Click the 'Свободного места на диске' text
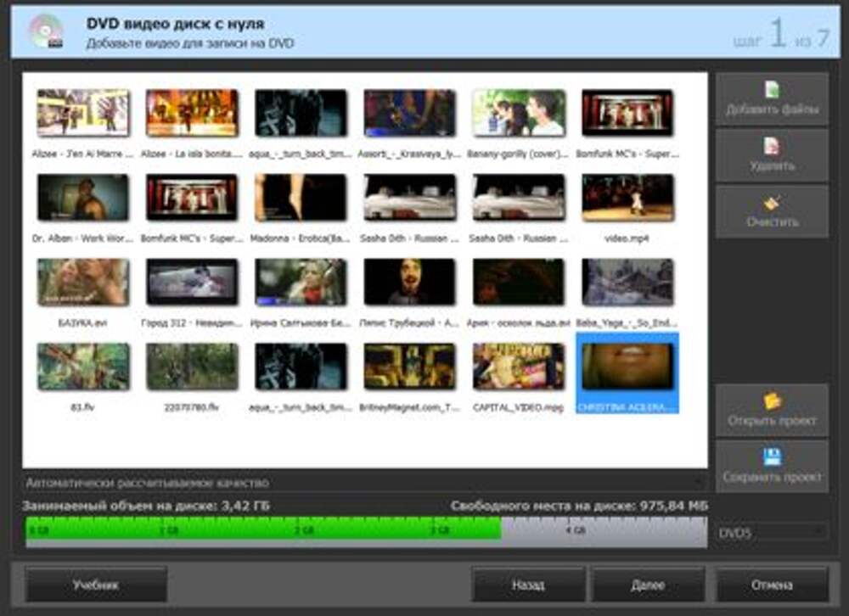This screenshot has width=849, height=616. point(579,506)
